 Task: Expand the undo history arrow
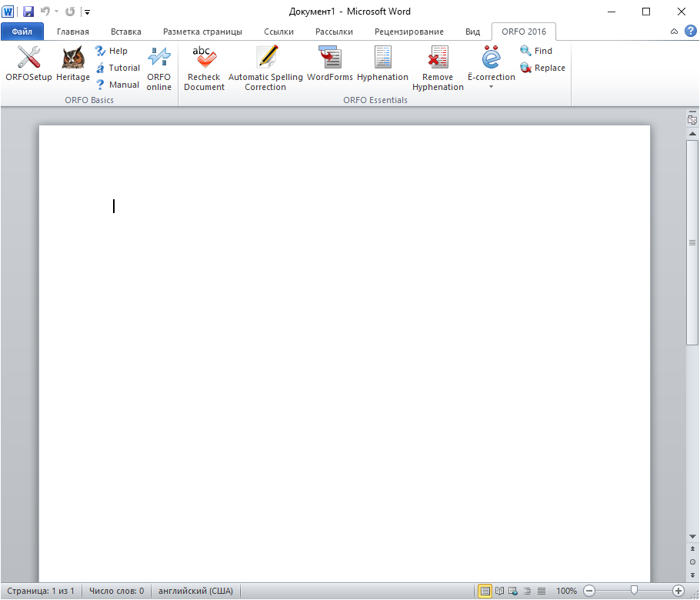pos(56,12)
